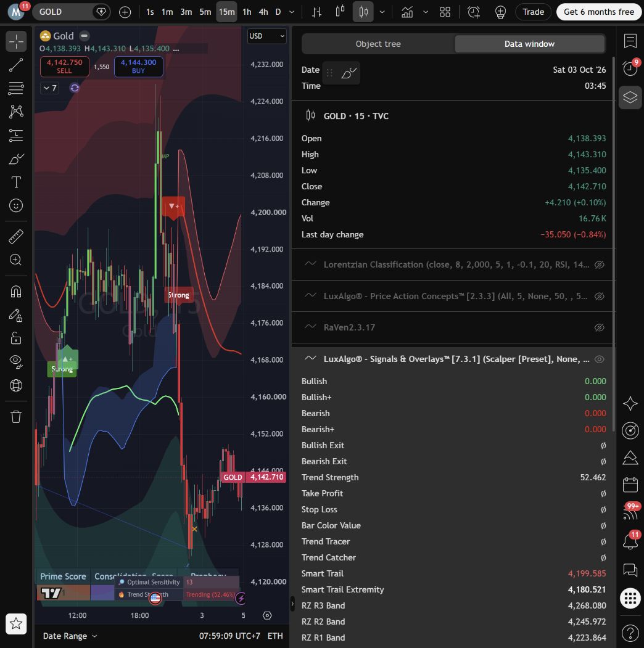Viewport: 644px width, 648px height.
Task: Select the text annotation tool
Action: tap(16, 182)
